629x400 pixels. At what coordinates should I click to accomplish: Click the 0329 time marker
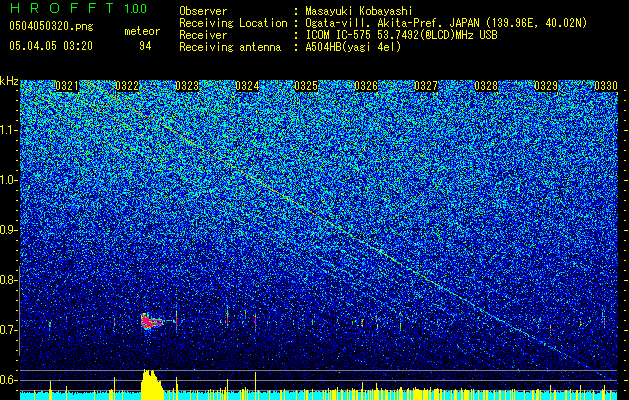(546, 86)
